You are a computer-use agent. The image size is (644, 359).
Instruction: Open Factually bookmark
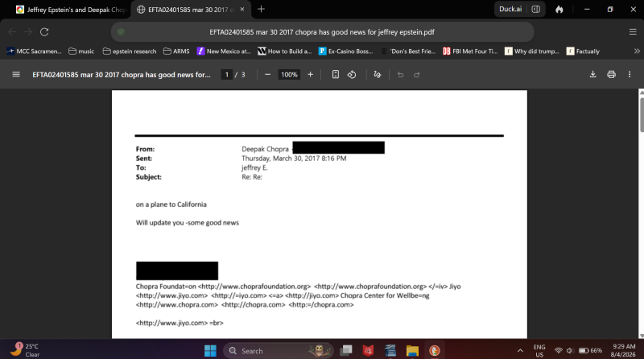coord(583,52)
